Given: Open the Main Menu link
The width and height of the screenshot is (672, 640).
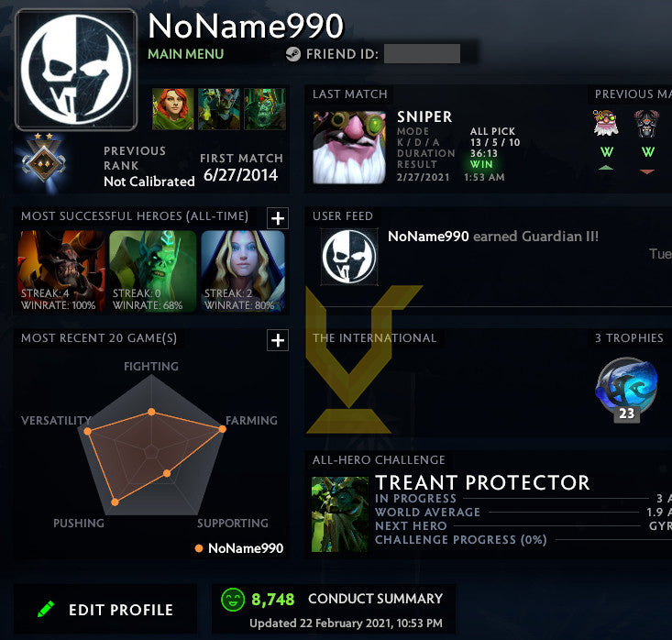Looking at the screenshot, I should click(x=185, y=54).
